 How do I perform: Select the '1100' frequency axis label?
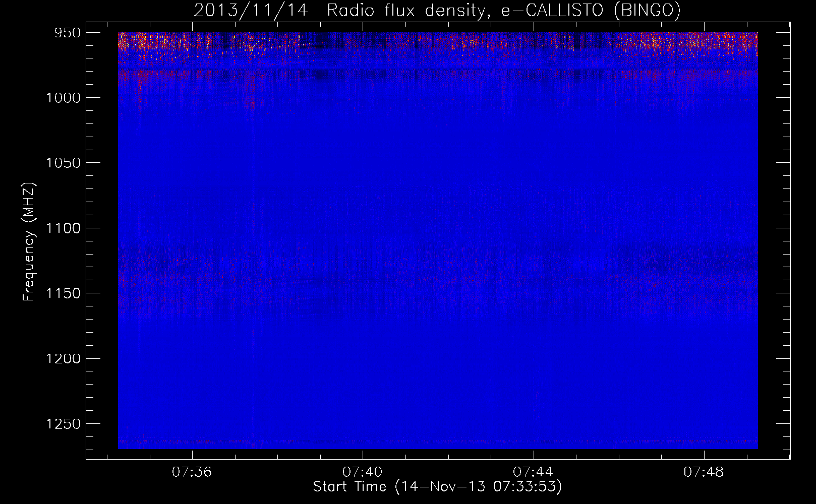pos(63,228)
